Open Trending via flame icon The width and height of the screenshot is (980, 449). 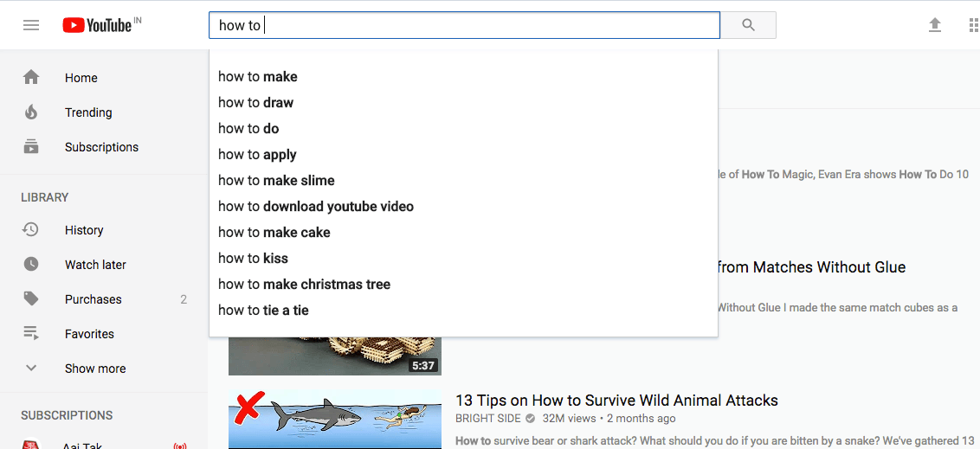tap(31, 112)
